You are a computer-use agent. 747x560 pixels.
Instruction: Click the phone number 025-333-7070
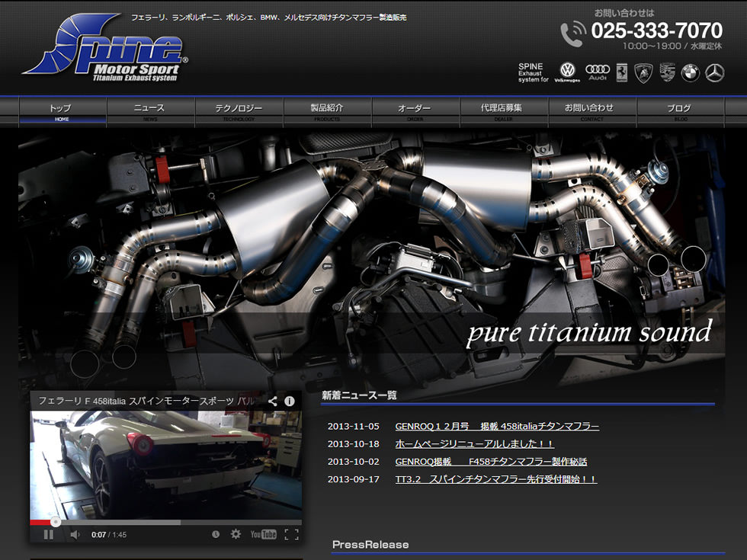pyautogui.click(x=656, y=30)
